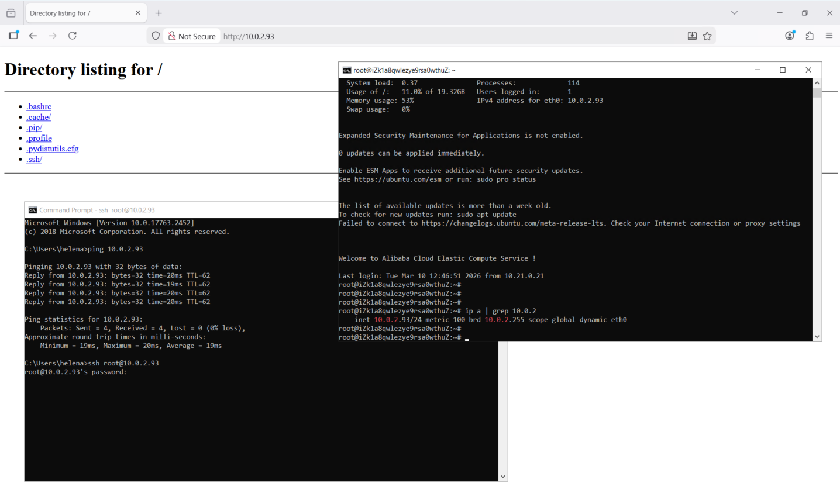Viewport: 840px width, 504px height.
Task: Open the Extensions puzzle icon
Action: point(810,36)
